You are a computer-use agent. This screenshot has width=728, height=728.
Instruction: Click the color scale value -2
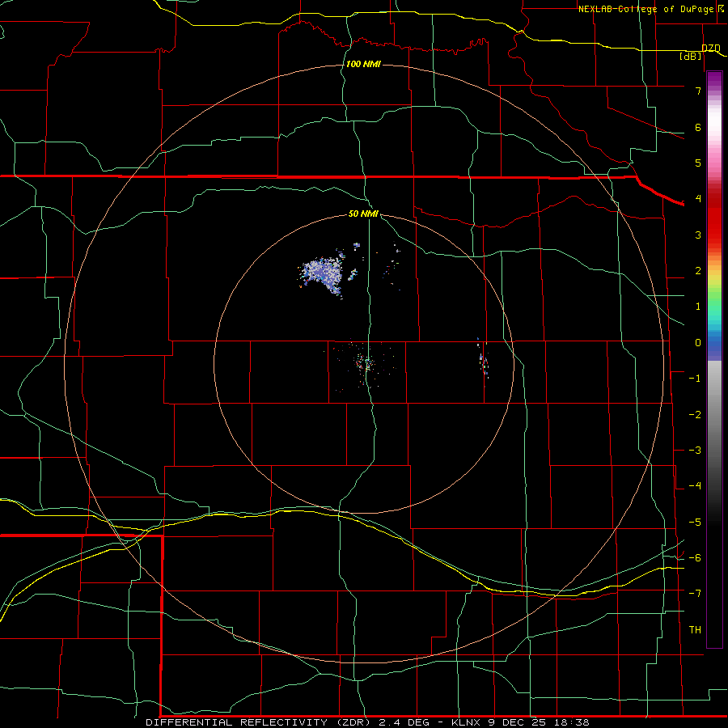[x=695, y=415]
